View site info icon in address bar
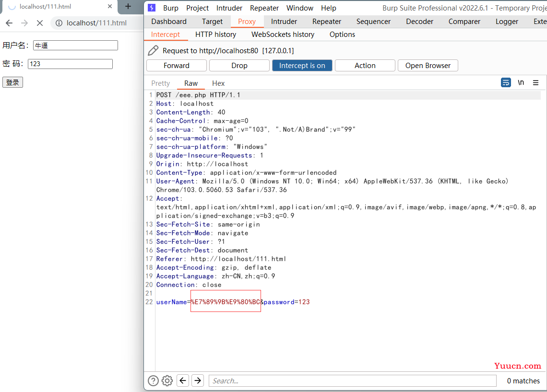The image size is (547, 392). [x=59, y=23]
